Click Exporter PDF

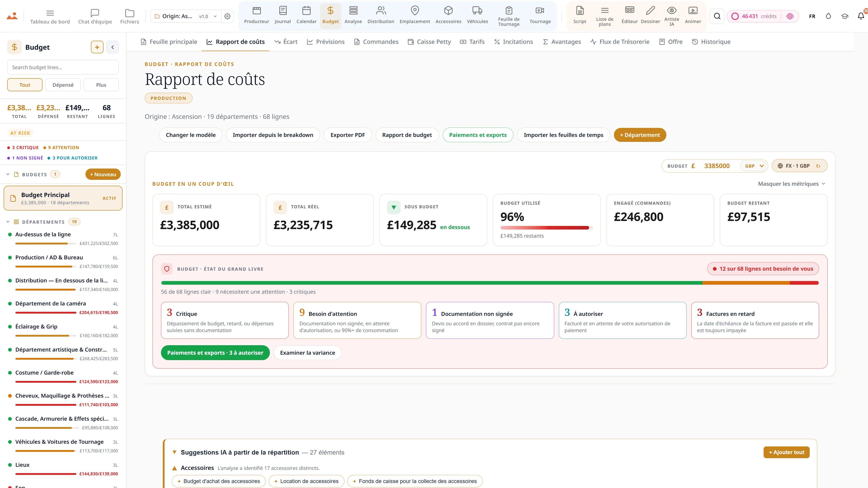(347, 135)
